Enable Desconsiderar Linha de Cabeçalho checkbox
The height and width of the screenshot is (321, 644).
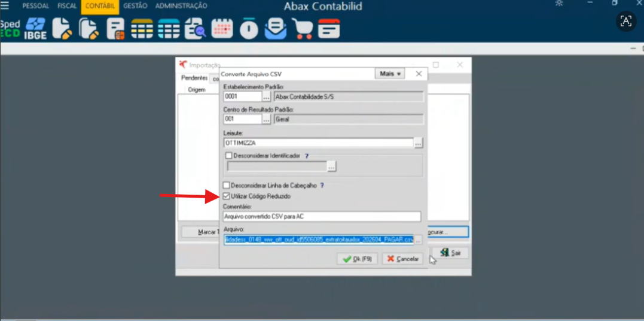click(x=226, y=186)
